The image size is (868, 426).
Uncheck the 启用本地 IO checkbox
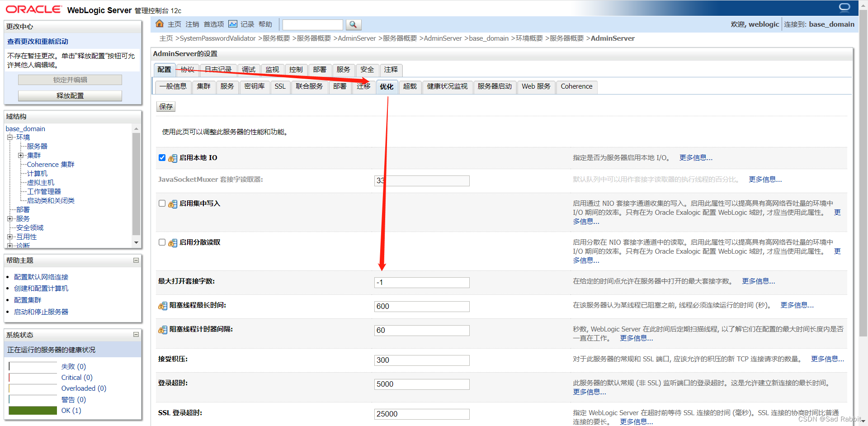[x=161, y=158]
